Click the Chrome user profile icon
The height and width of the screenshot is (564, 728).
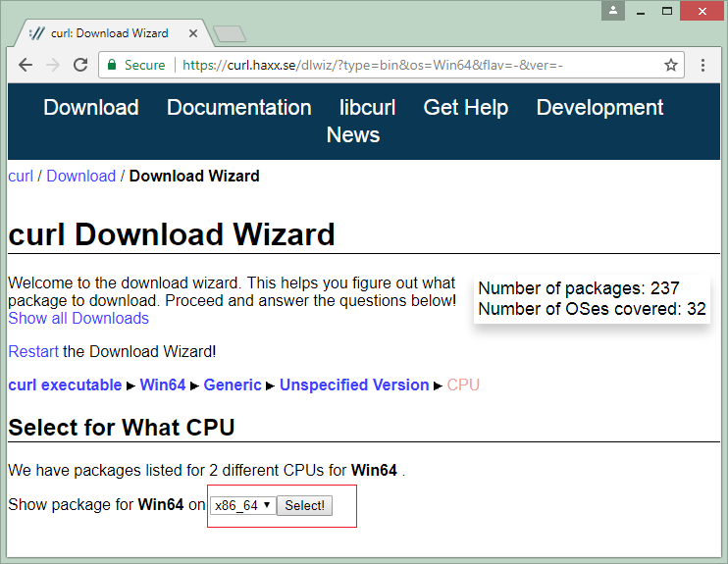(613, 11)
